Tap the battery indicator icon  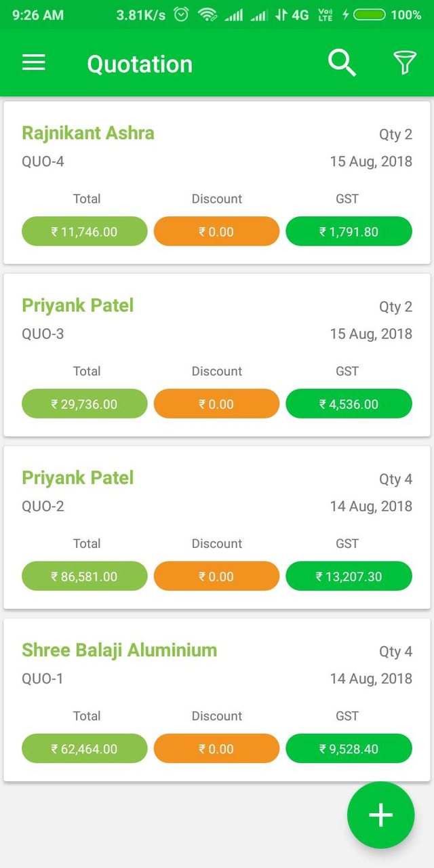point(370,14)
